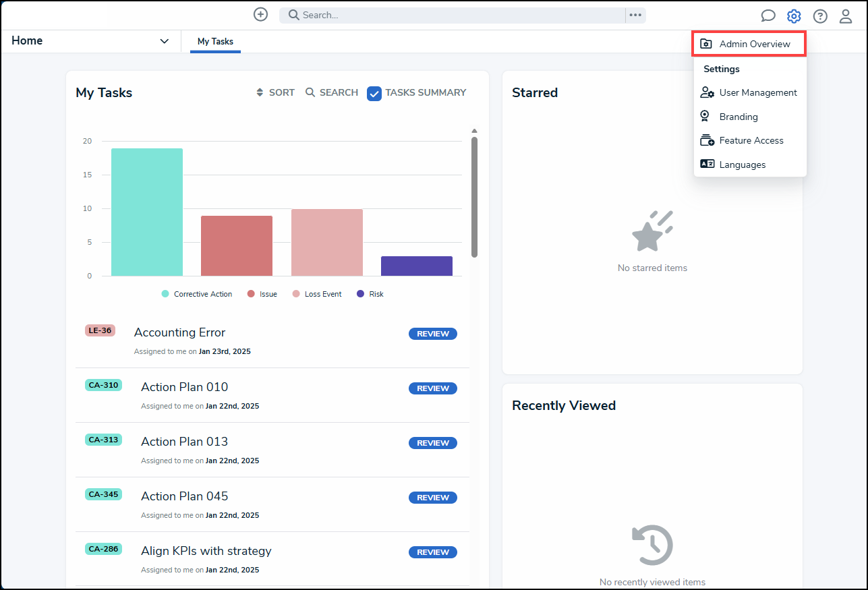This screenshot has height=590, width=868.
Task: Expand the Home navigation dropdown
Action: point(164,40)
